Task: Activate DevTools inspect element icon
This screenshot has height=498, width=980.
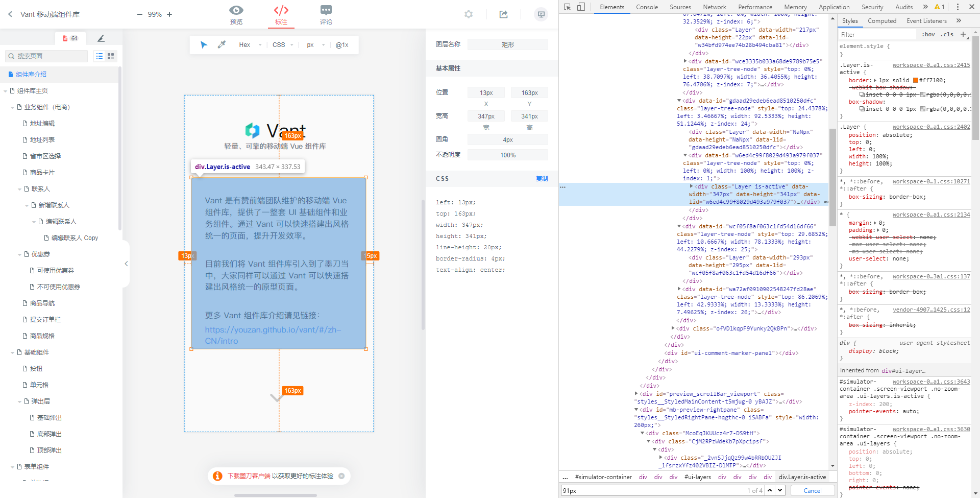Action: pos(567,7)
